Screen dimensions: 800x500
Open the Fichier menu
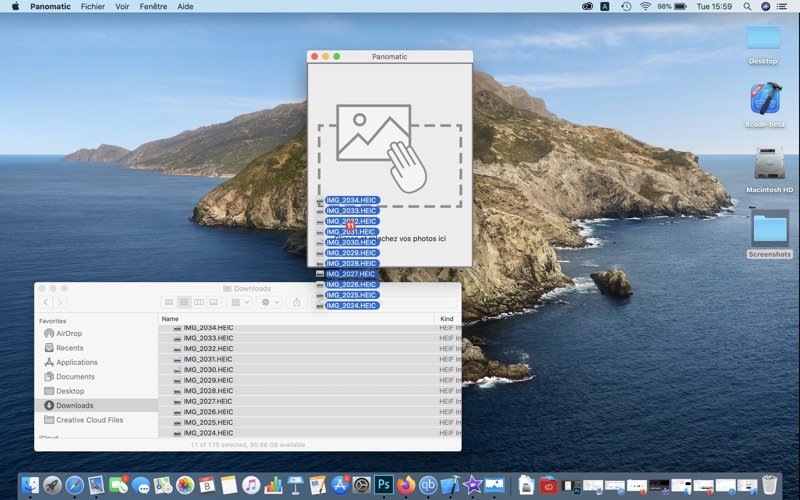tap(92, 7)
